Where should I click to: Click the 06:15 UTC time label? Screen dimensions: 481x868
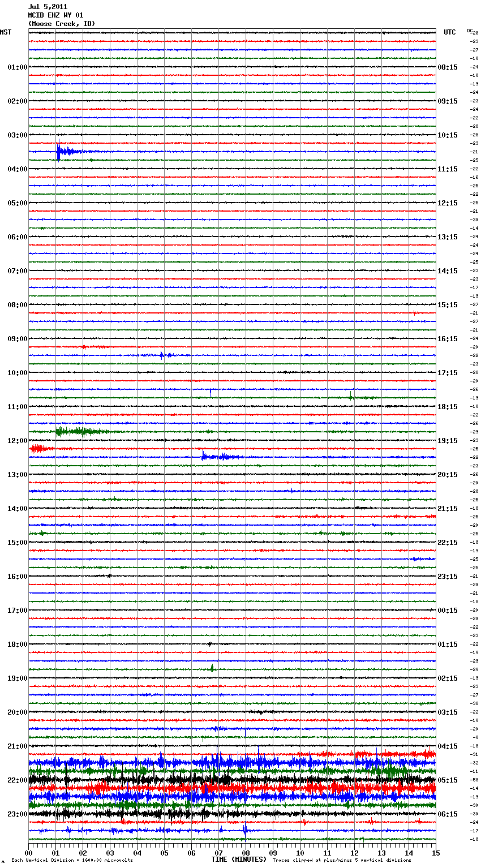coord(448,814)
